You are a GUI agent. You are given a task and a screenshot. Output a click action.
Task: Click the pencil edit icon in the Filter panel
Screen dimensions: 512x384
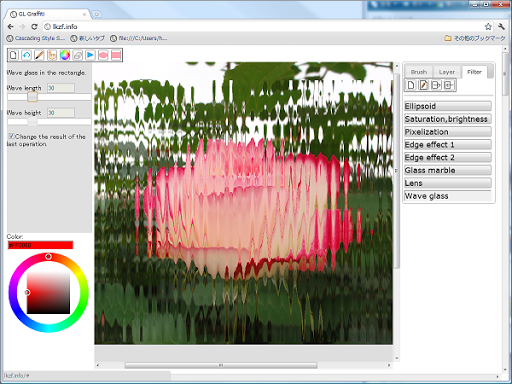[424, 85]
